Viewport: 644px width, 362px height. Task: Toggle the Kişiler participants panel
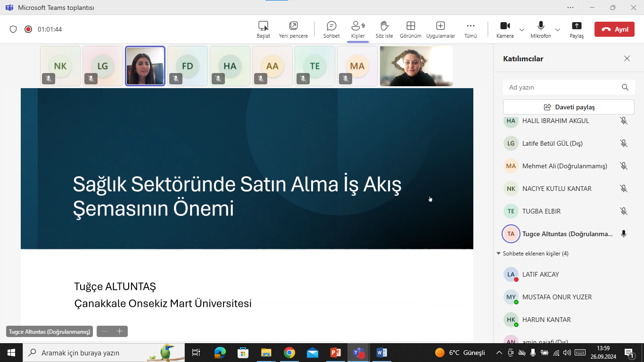[x=358, y=29]
